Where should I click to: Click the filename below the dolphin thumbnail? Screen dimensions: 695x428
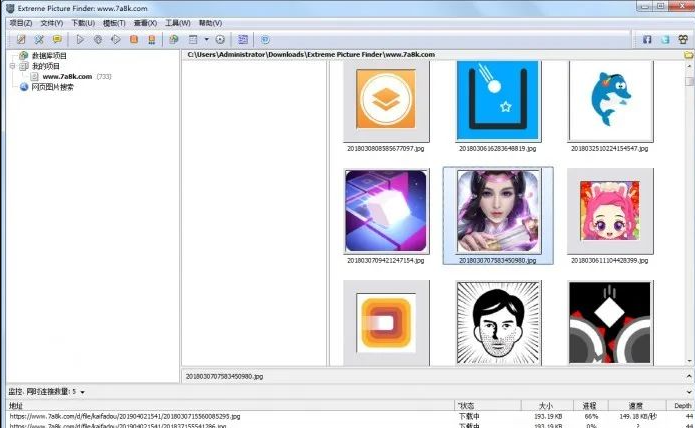click(x=609, y=148)
